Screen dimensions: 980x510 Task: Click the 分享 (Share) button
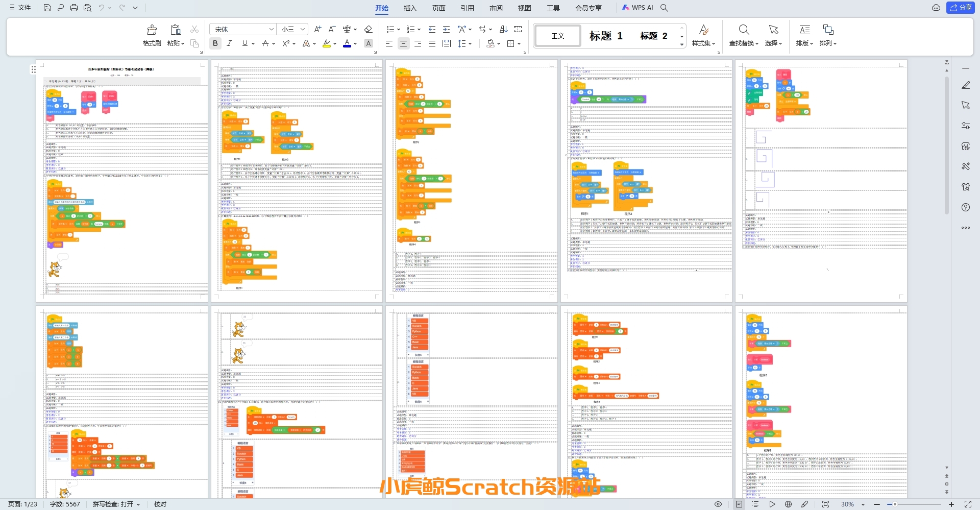tap(961, 8)
